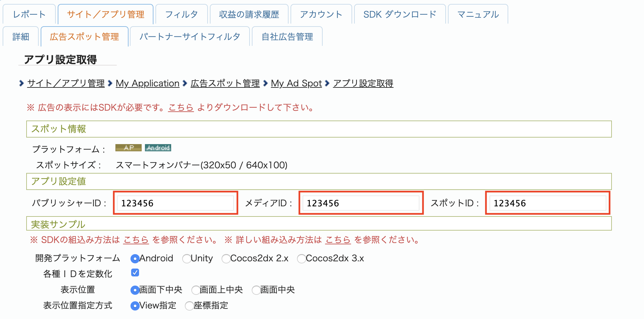Toggle the 各種ＩＤを定数化 checkbox
Viewport: 644px width, 319px height.
(x=135, y=273)
